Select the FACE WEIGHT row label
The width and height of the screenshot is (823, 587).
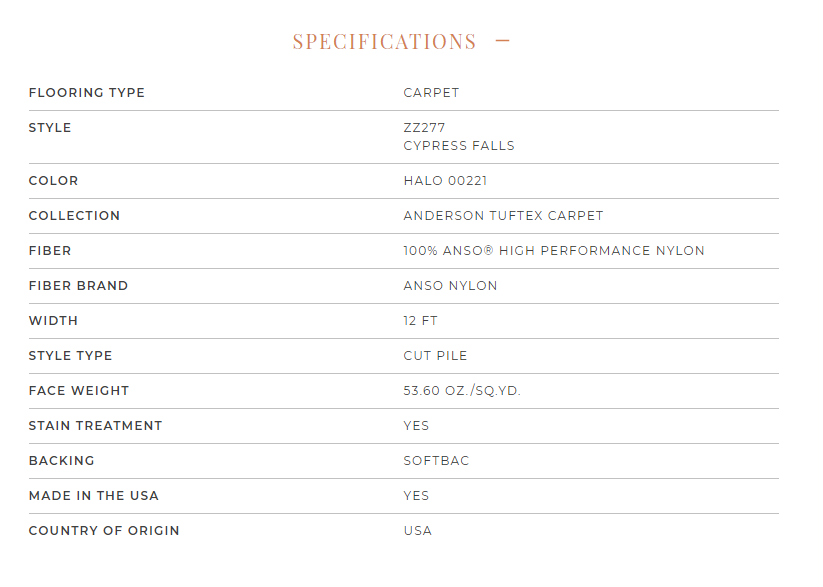point(79,391)
